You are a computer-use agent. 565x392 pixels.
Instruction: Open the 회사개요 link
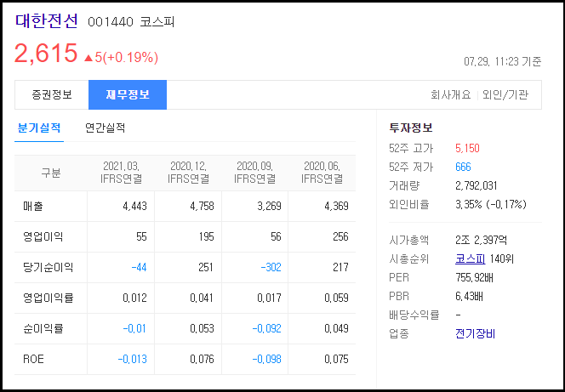point(451,94)
